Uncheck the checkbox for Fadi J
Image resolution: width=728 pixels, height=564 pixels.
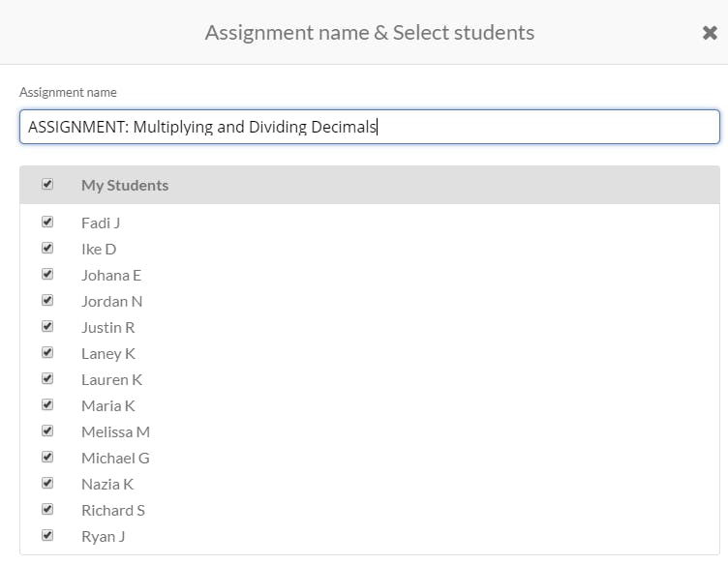pos(47,222)
